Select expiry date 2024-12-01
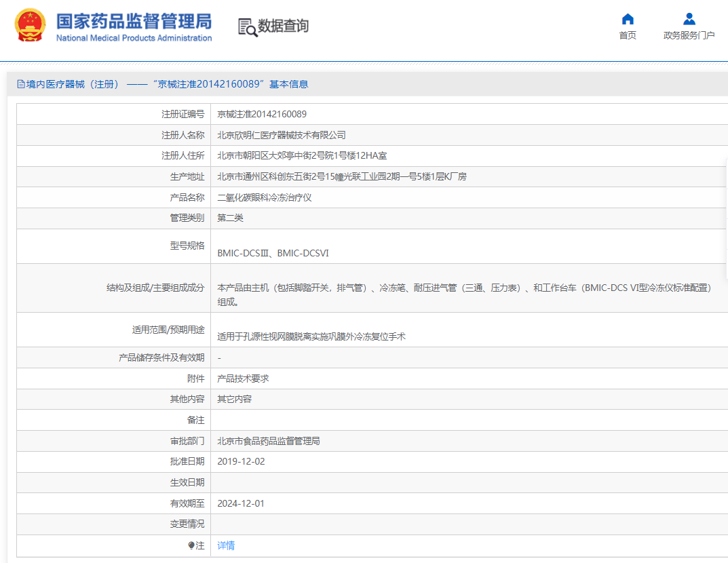Image resolution: width=728 pixels, height=563 pixels. point(241,503)
